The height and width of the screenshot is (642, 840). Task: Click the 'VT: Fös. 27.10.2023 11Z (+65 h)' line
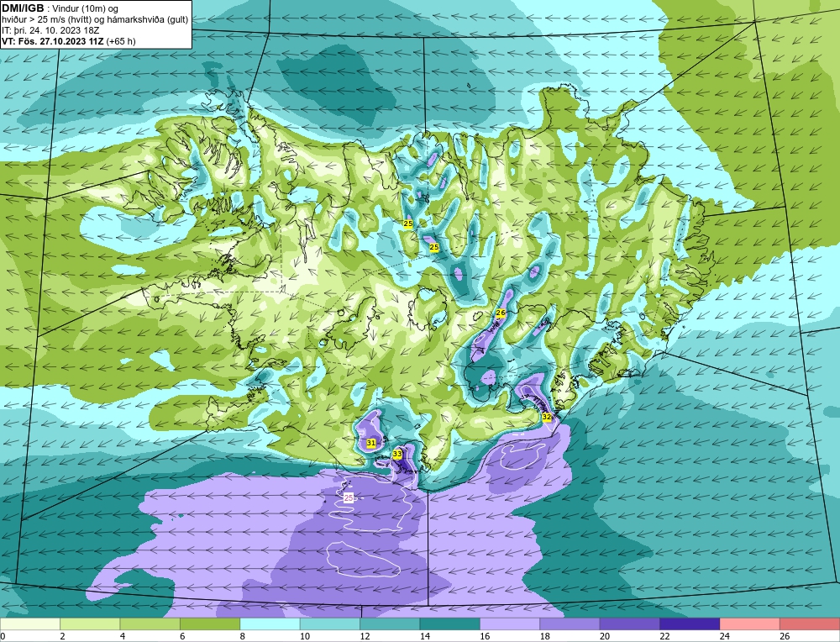[x=69, y=41]
